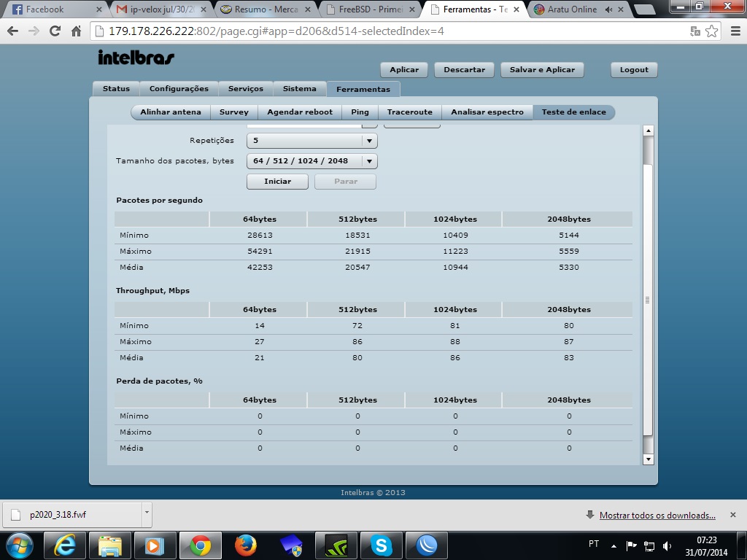Open the Serviços tab

click(246, 88)
